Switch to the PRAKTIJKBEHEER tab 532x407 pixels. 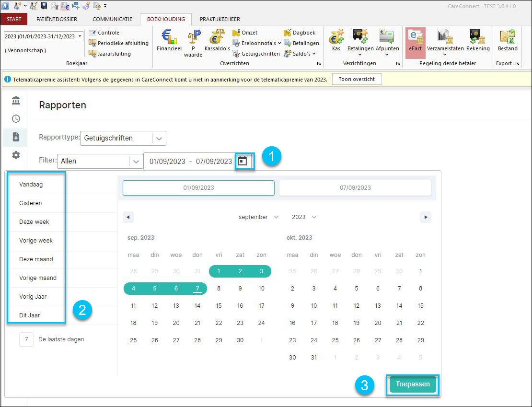[220, 19]
